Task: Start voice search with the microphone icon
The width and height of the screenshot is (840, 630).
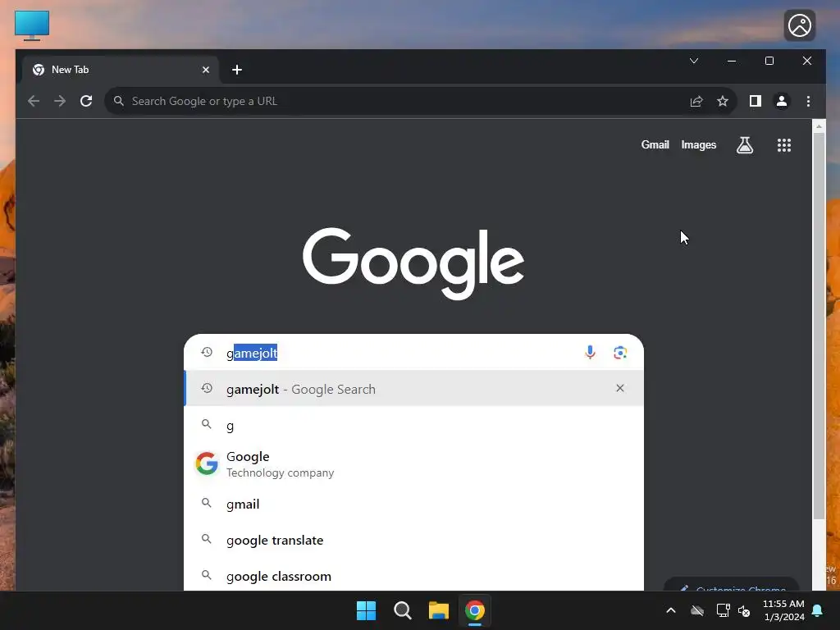Action: (x=590, y=352)
